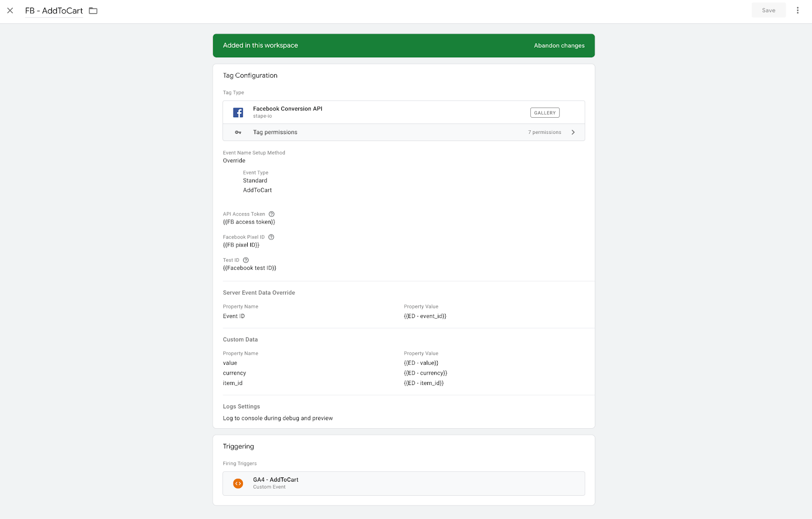Viewport: 812px width, 519px height.
Task: Click the currency property name
Action: coord(234,373)
